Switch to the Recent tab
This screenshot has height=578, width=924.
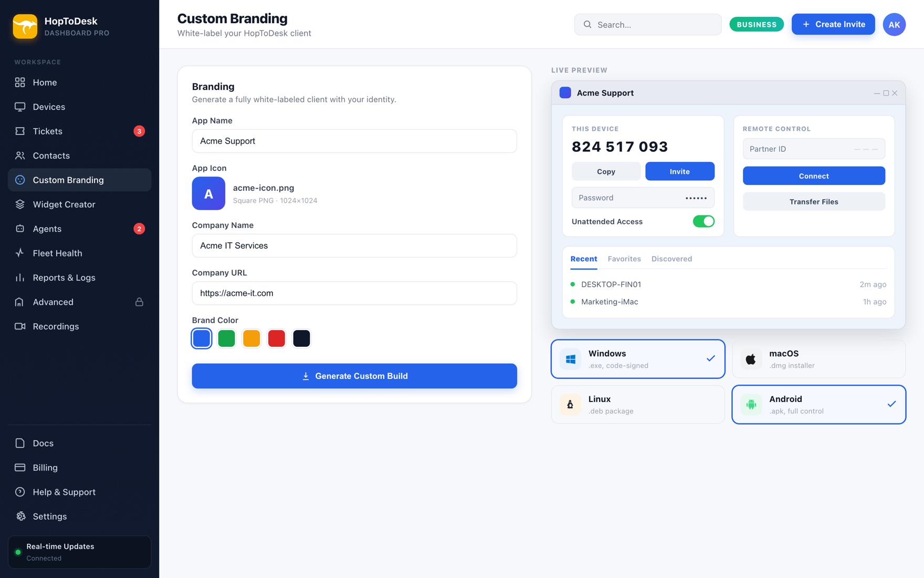click(x=584, y=259)
